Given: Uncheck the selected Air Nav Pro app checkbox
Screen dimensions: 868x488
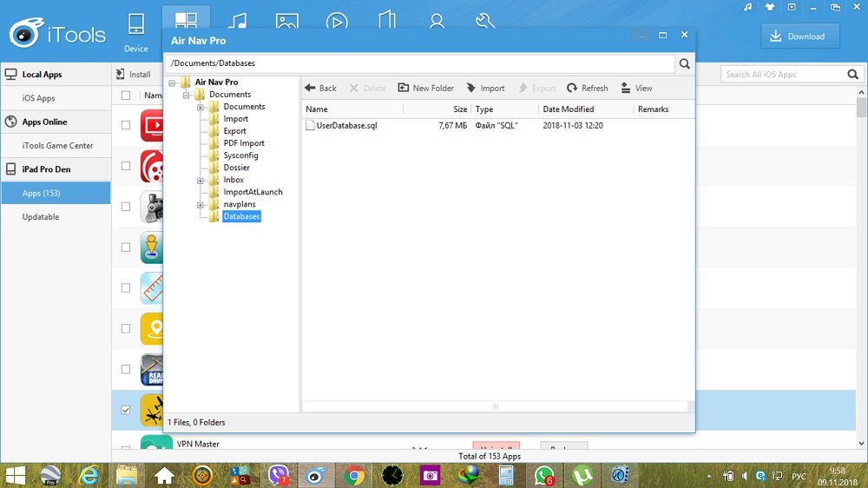Looking at the screenshot, I should pyautogui.click(x=126, y=409).
